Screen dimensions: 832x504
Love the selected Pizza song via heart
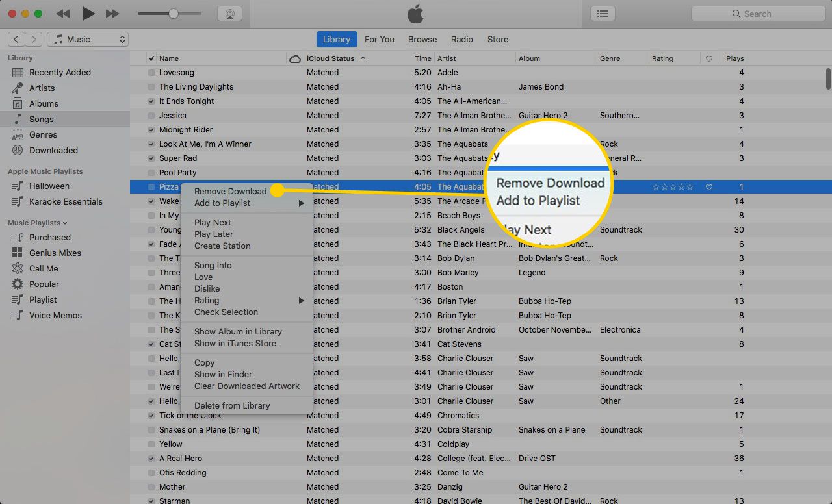709,187
